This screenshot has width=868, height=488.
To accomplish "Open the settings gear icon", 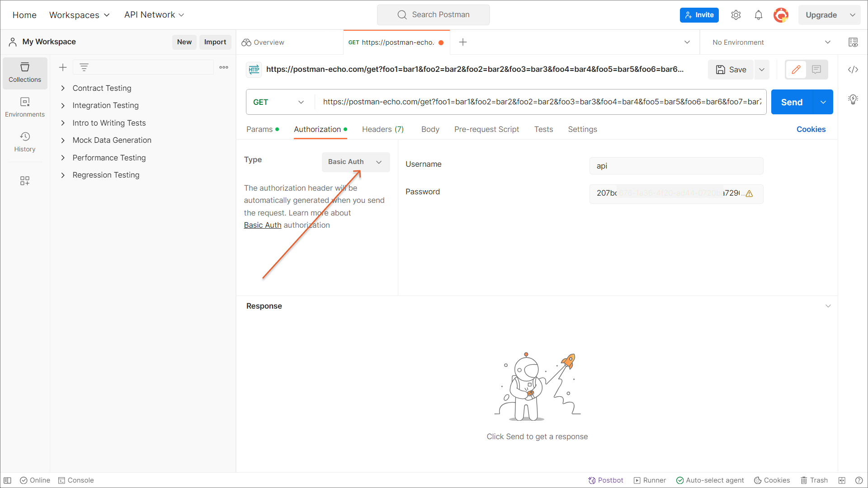I will coord(736,15).
